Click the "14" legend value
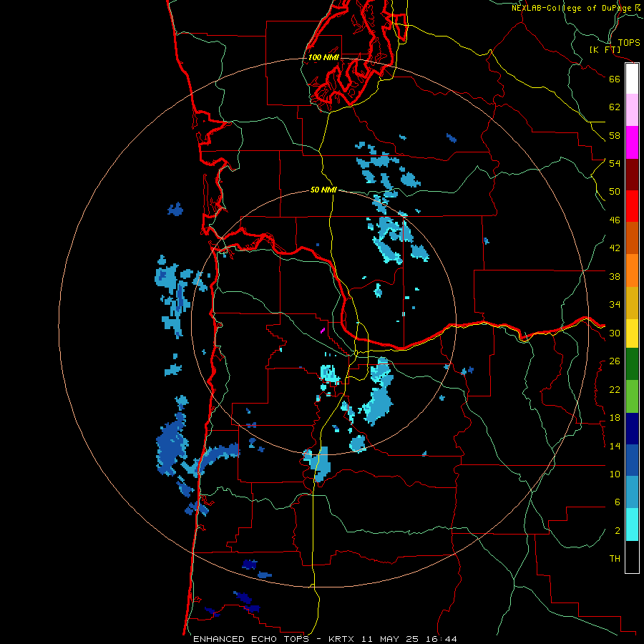Viewport: 644px width, 644px height. pos(615,446)
